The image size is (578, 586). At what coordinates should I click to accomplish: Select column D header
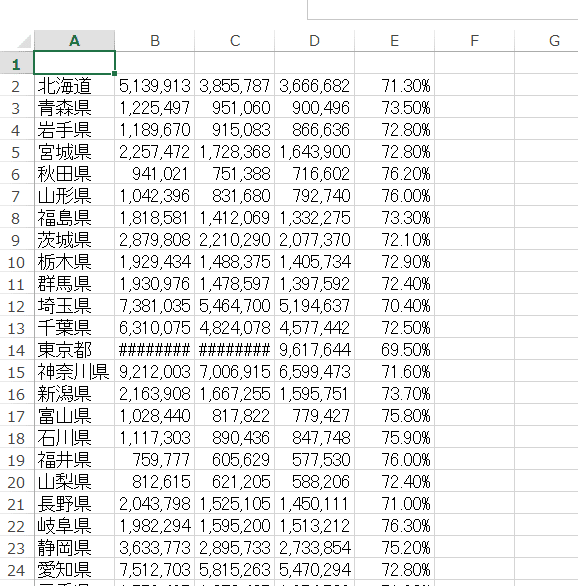click(315, 40)
